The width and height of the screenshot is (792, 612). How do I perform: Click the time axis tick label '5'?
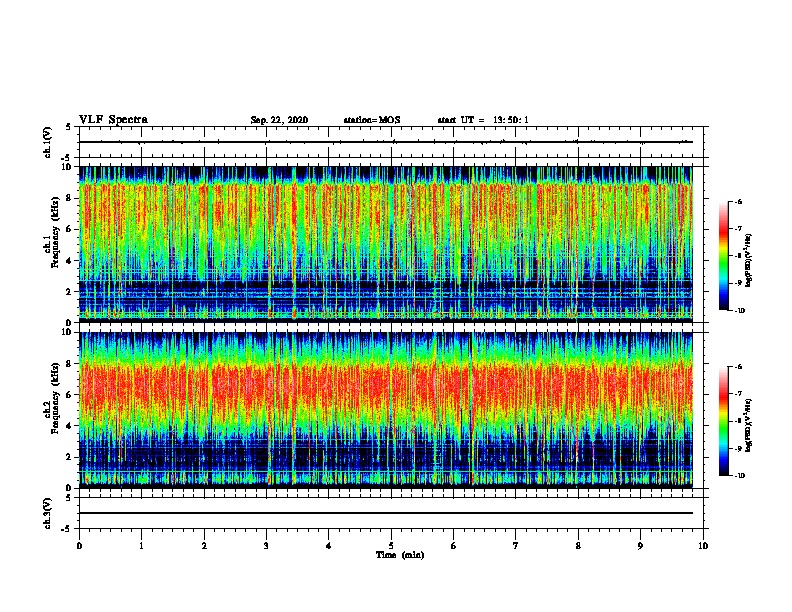[391, 546]
